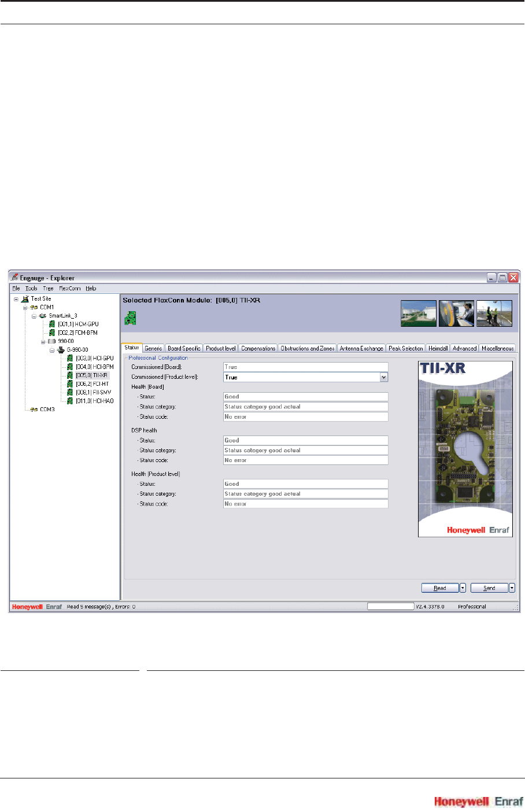Viewport: 525px width, 812px height.
Task: Open the Tools menu
Action: click(31, 288)
